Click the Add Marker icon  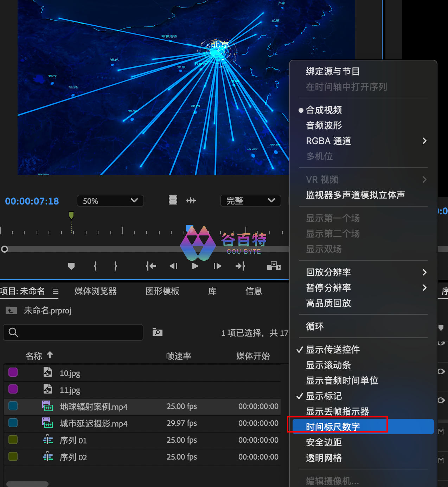(71, 266)
